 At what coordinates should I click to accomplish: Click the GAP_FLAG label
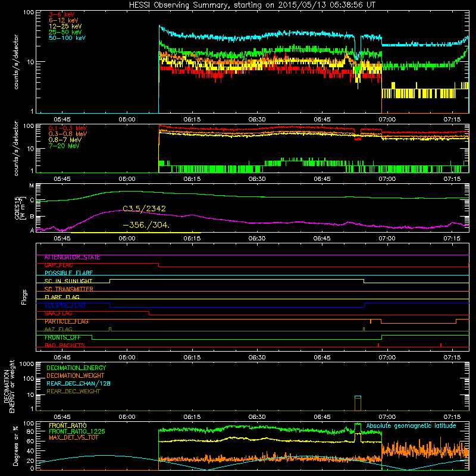58,265
